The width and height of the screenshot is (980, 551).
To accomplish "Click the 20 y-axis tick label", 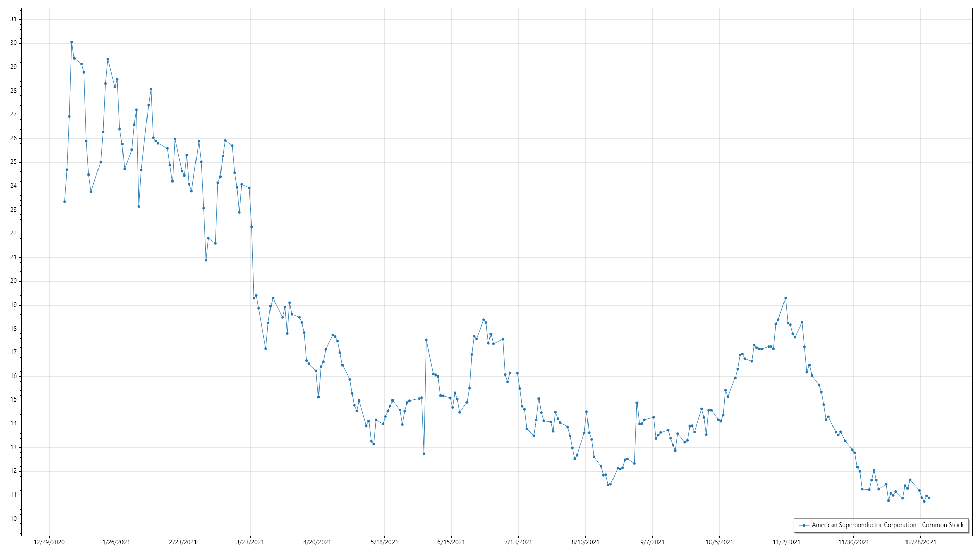I will point(13,281).
